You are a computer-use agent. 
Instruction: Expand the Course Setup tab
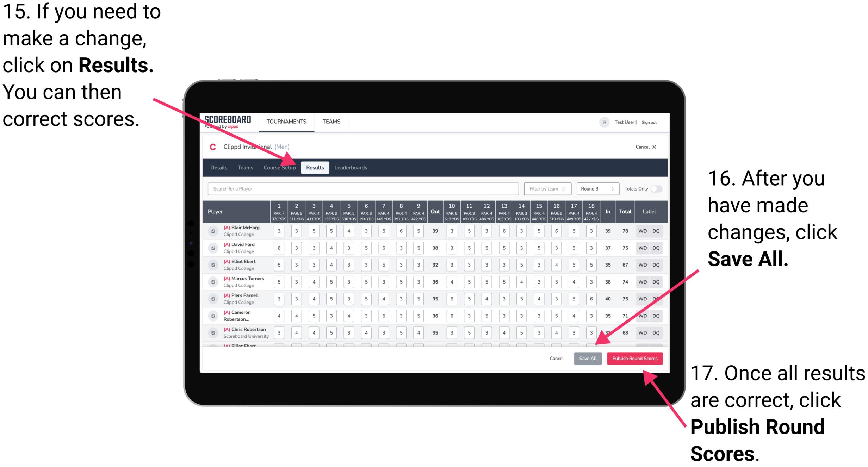tap(280, 167)
